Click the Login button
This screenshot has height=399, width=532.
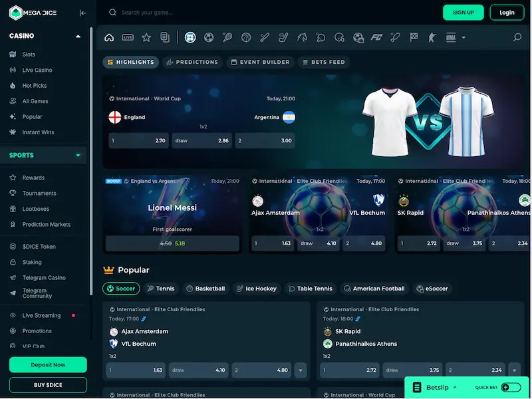coord(507,13)
